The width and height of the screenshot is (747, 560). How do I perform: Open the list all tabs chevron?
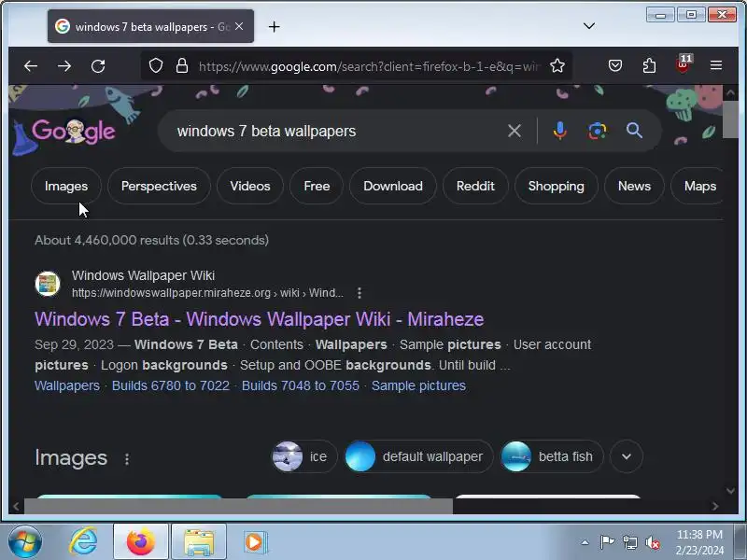tap(589, 26)
